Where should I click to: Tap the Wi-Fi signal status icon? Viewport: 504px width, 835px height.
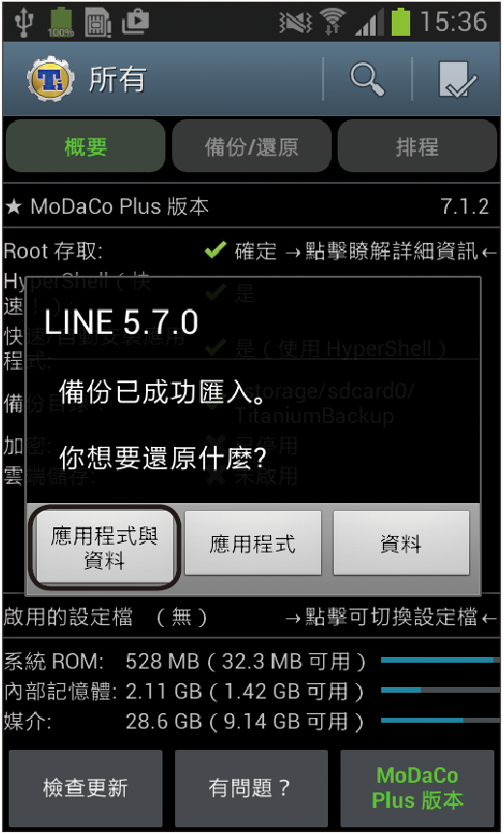(x=332, y=23)
